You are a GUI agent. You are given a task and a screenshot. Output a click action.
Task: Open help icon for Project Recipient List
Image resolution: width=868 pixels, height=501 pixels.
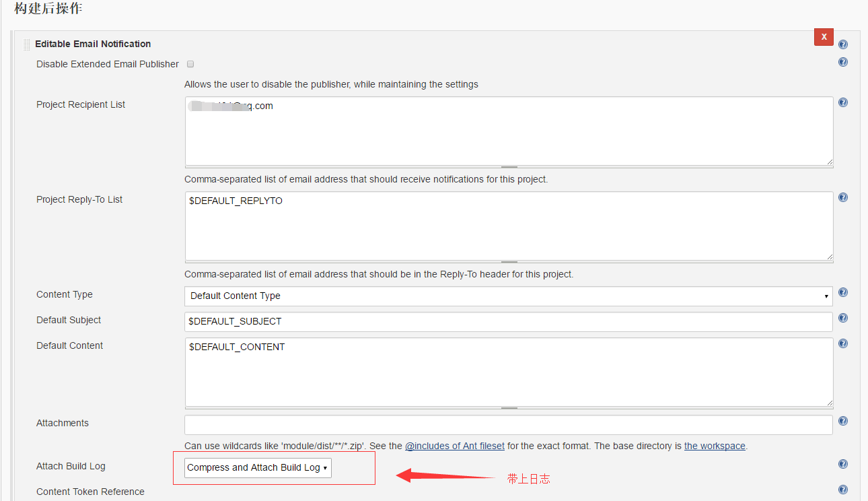(x=843, y=102)
